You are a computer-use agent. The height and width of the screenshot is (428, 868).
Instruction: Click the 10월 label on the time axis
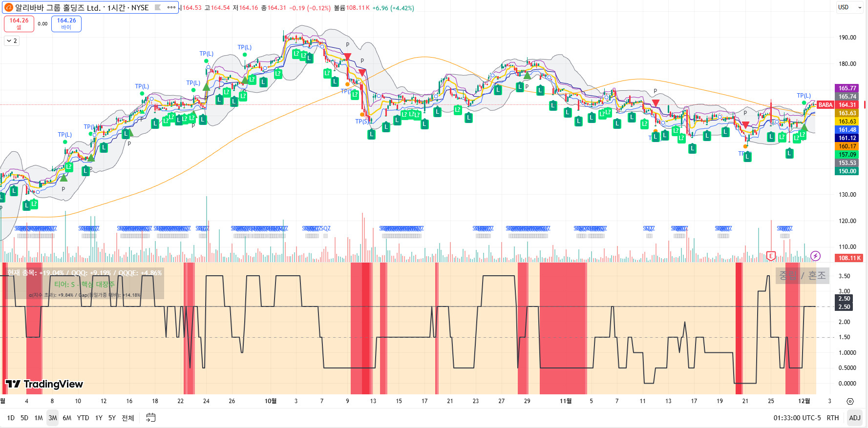pos(271,401)
